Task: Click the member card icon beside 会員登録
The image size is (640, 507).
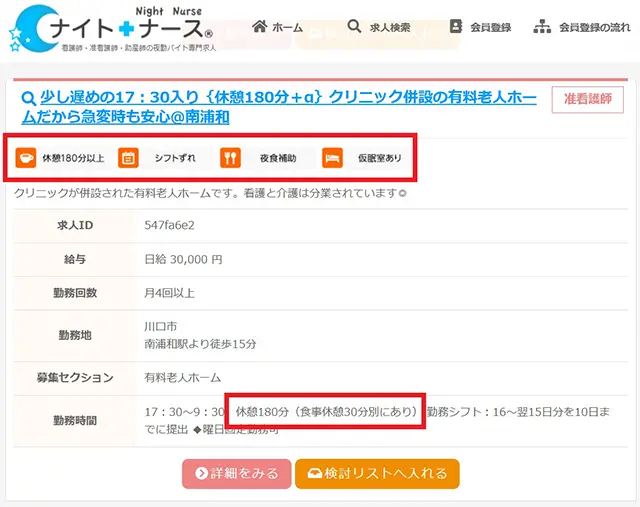Action: pyautogui.click(x=456, y=27)
